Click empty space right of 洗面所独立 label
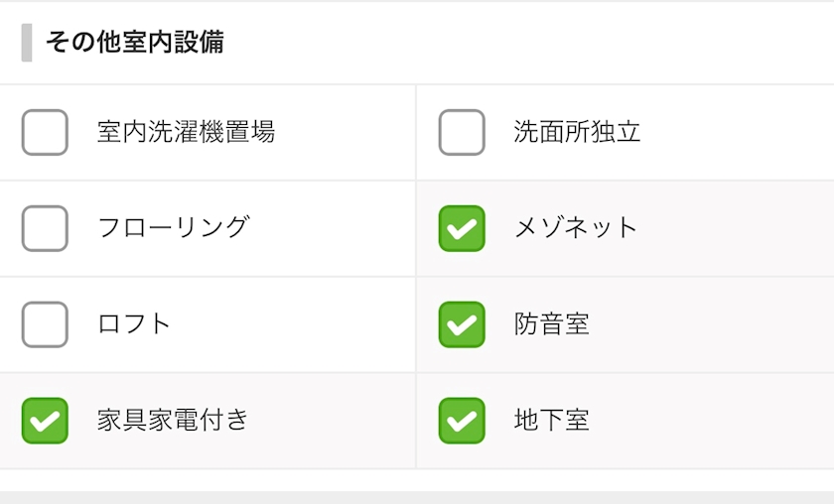Viewport: 834px width, 504px height. (x=735, y=132)
